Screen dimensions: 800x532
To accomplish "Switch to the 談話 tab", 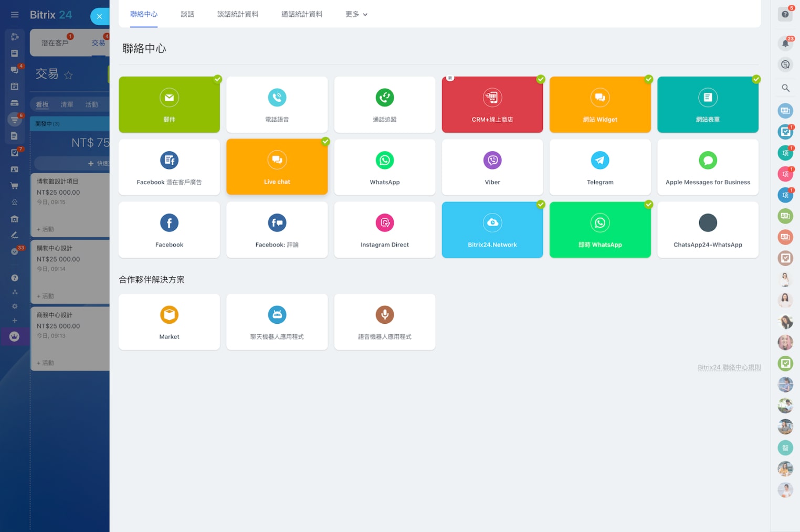I will click(x=187, y=14).
